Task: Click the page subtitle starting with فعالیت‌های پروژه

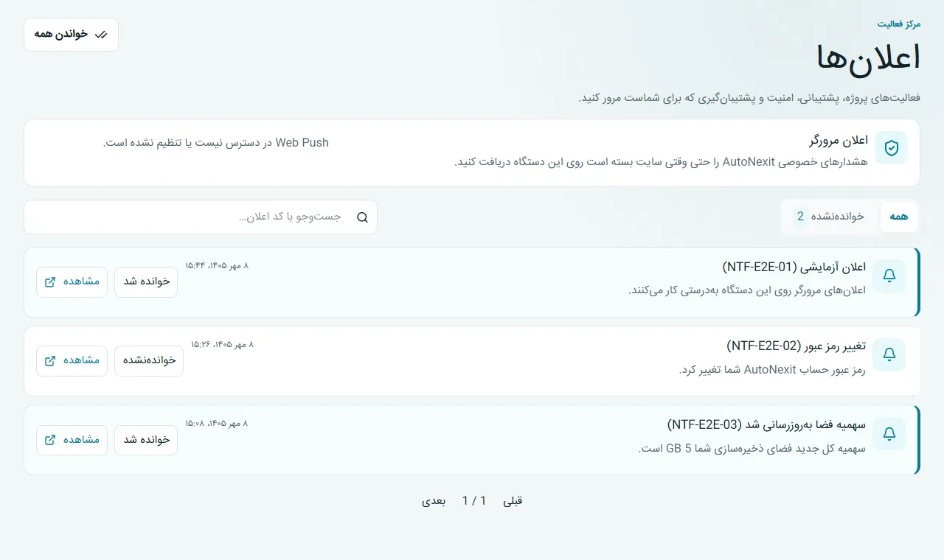Action: click(x=749, y=98)
